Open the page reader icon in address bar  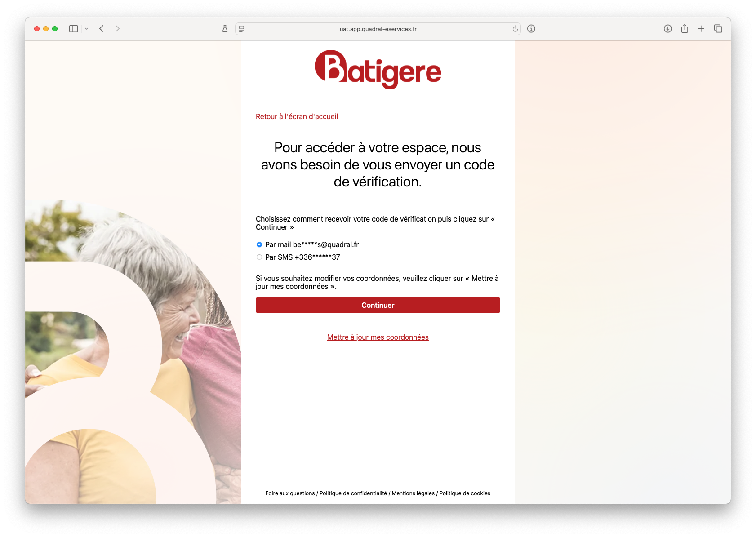point(241,29)
